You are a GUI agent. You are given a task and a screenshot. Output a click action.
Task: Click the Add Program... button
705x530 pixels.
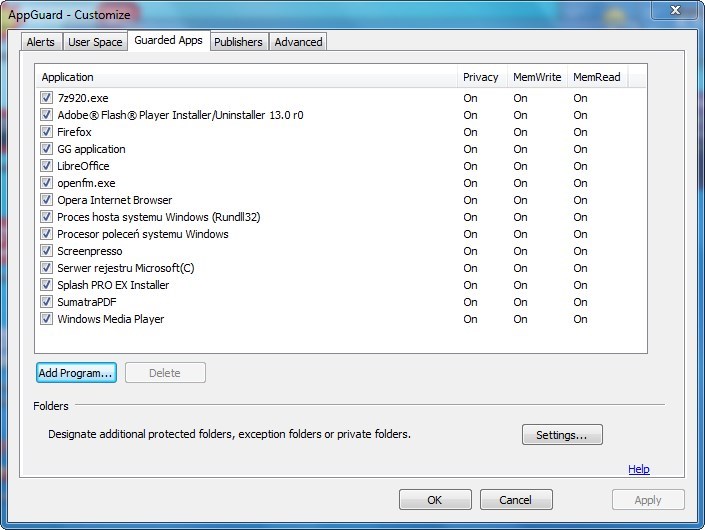(x=76, y=373)
